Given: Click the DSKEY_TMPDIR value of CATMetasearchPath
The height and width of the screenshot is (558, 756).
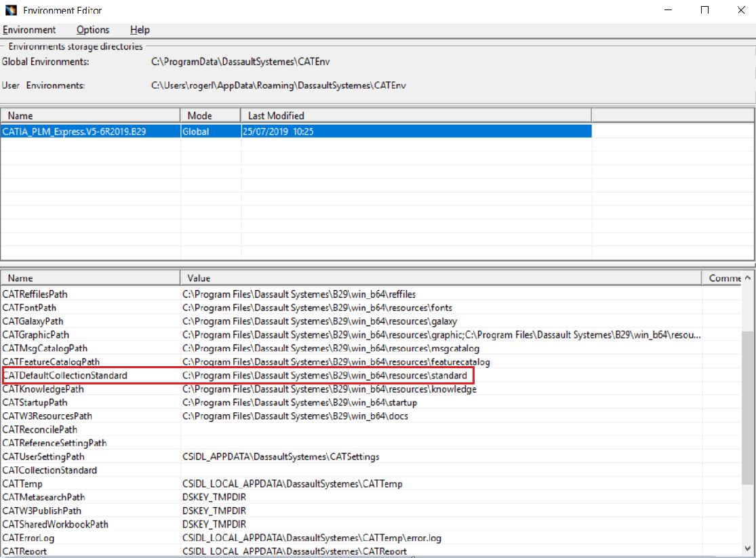Looking at the screenshot, I should pos(214,497).
